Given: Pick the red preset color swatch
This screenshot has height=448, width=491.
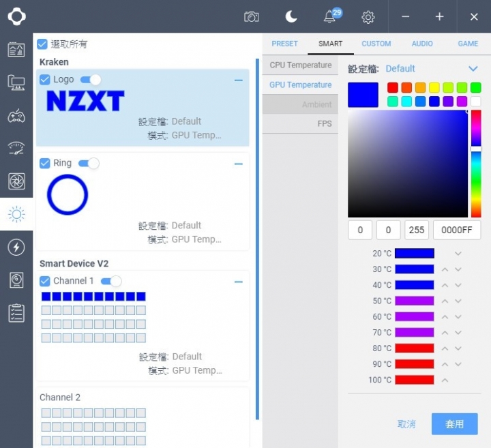Looking at the screenshot, I should (393, 88).
